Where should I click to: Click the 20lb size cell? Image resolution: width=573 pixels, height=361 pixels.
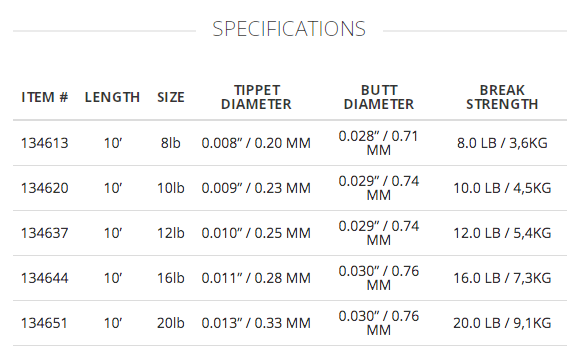171,323
